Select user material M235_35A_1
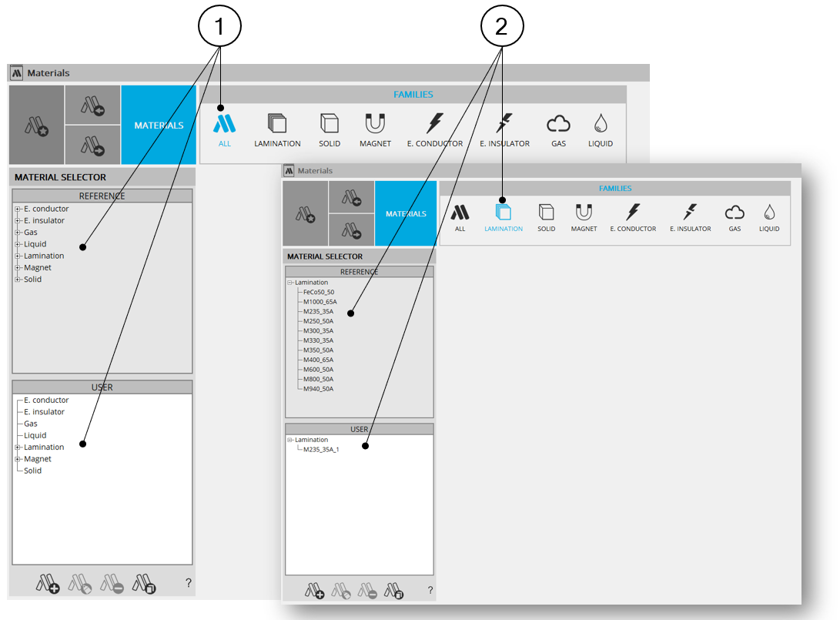The image size is (840, 620). 321,450
